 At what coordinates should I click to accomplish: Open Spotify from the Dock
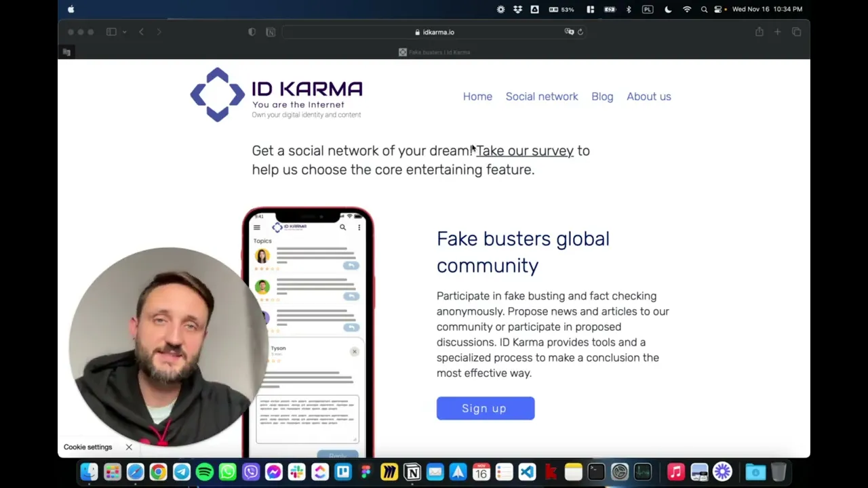click(205, 472)
